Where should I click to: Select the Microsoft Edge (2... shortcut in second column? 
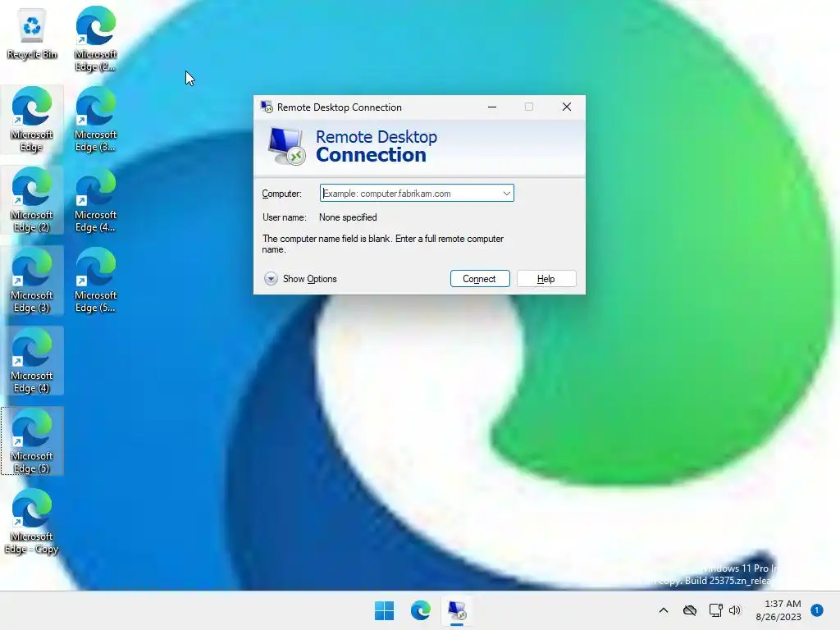pyautogui.click(x=95, y=39)
